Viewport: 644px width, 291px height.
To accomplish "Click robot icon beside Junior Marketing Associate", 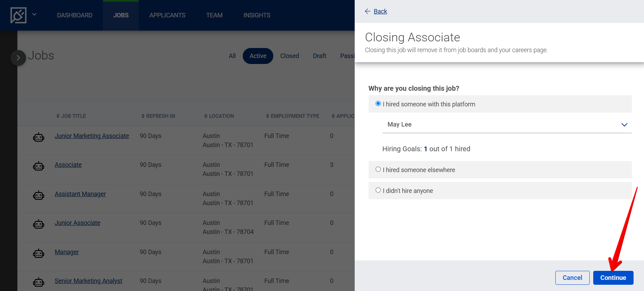I will point(39,137).
